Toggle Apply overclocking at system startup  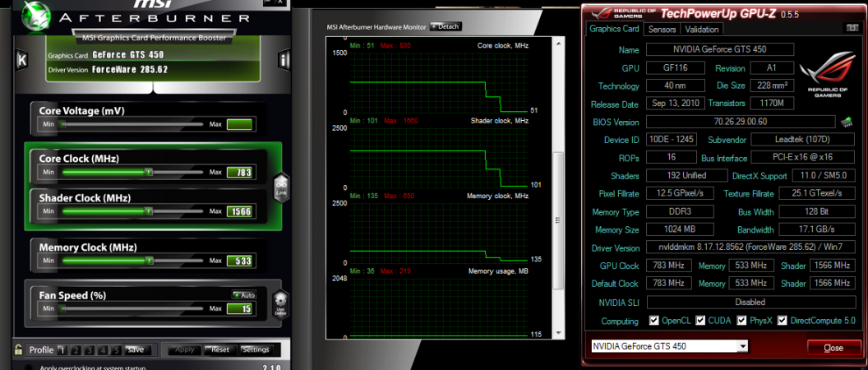tap(29, 368)
